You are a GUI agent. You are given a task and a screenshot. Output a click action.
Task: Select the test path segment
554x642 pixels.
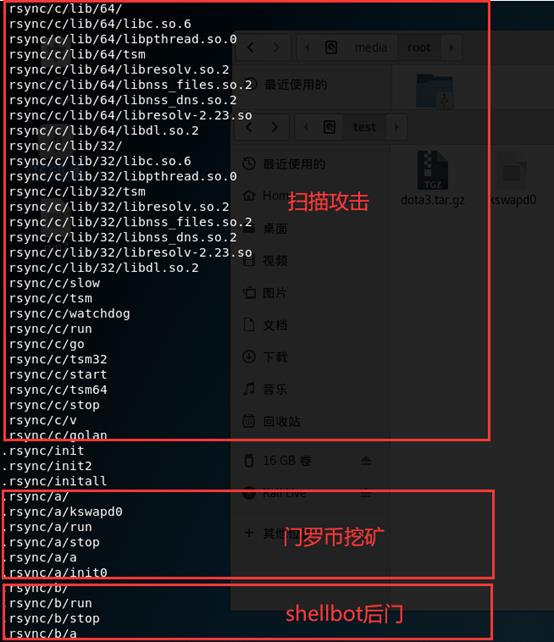pyautogui.click(x=364, y=127)
